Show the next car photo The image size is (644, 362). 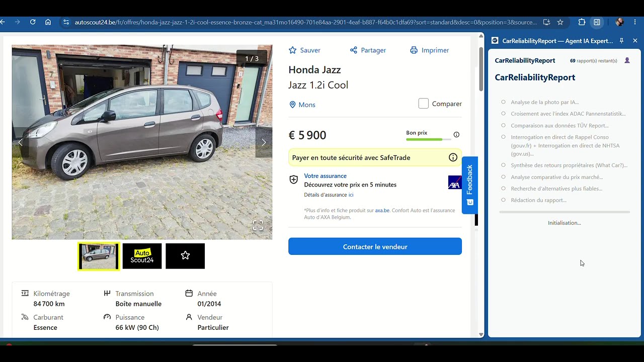[264, 142]
